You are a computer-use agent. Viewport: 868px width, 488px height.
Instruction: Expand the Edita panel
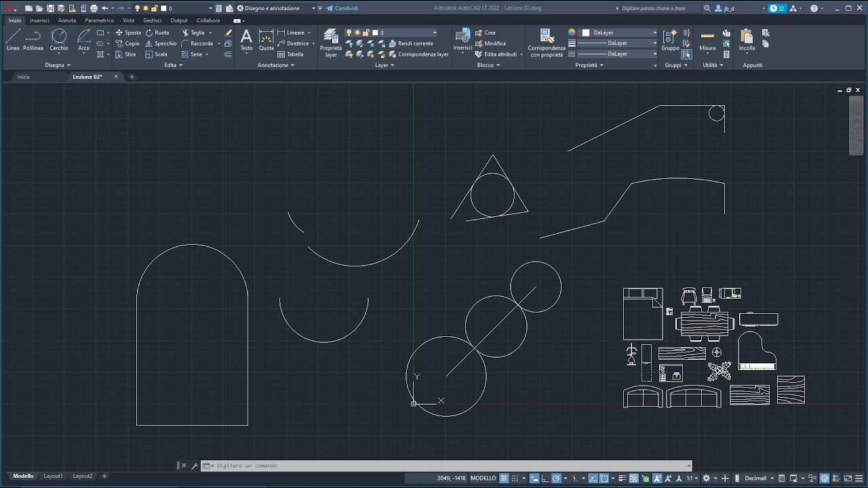173,65
